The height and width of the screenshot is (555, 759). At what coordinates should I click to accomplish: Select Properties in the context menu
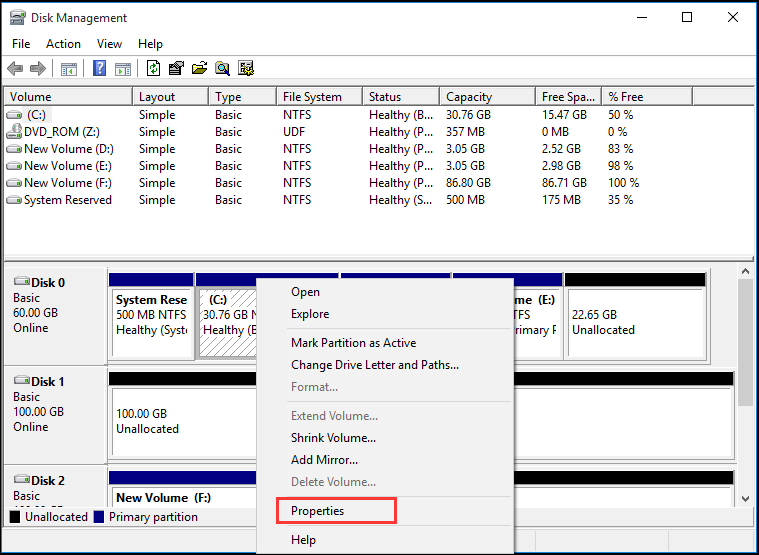pos(317,511)
